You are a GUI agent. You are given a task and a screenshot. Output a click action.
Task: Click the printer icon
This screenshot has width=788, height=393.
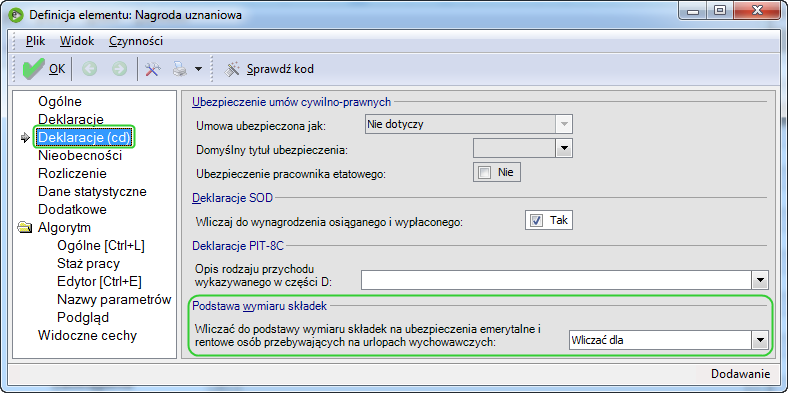pyautogui.click(x=180, y=69)
